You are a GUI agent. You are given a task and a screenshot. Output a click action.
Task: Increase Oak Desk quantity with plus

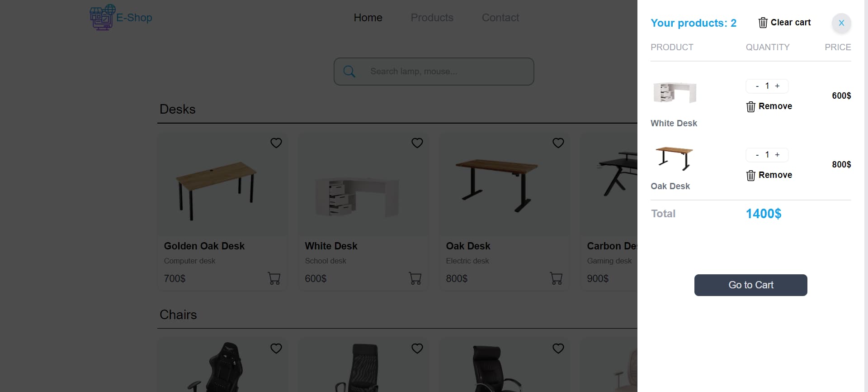777,155
